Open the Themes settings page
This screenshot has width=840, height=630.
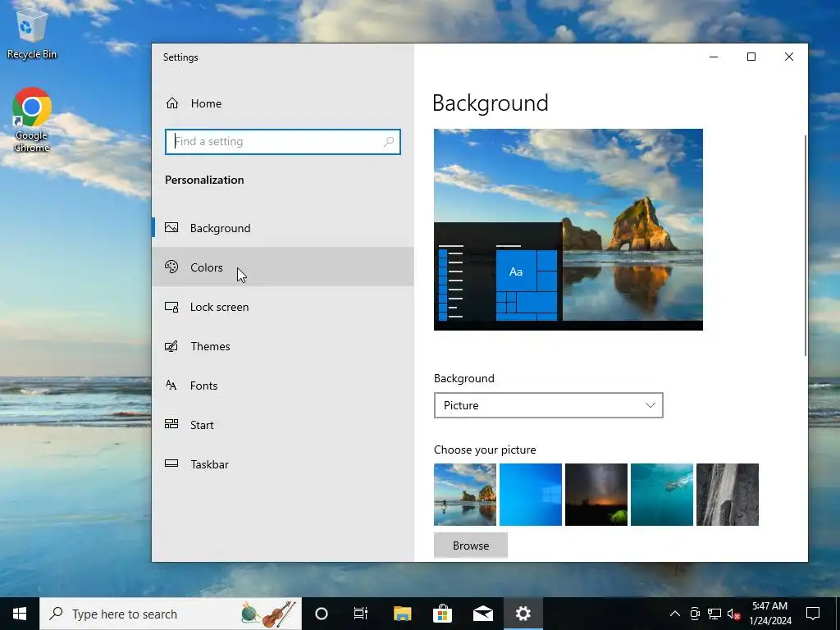(x=283, y=346)
